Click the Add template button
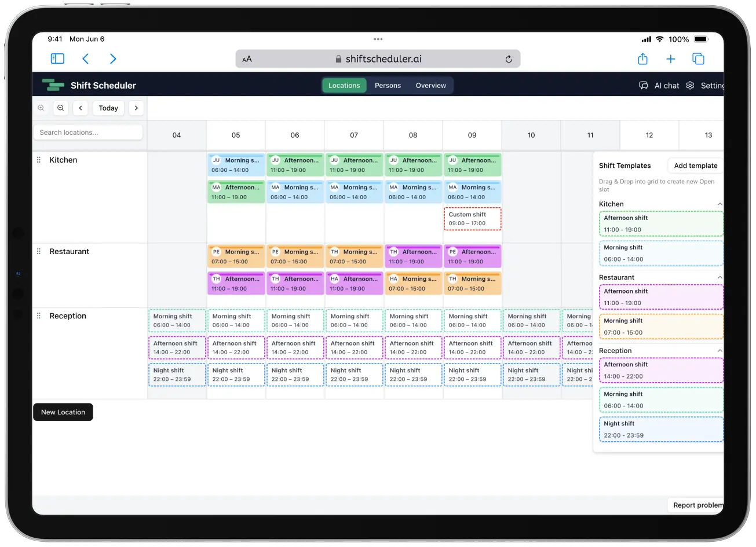The image size is (756, 547). (x=695, y=166)
